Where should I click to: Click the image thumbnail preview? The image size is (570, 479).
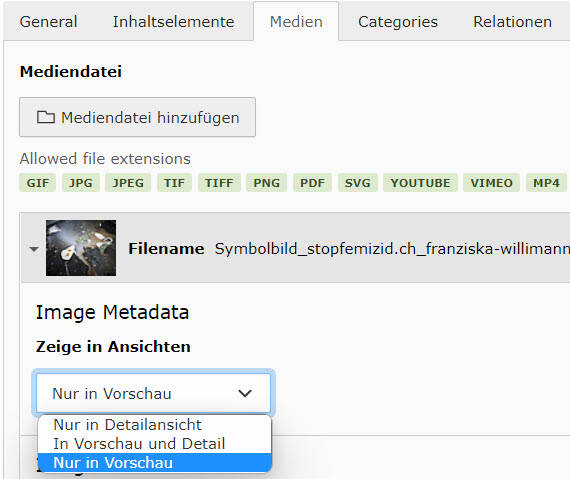point(81,248)
